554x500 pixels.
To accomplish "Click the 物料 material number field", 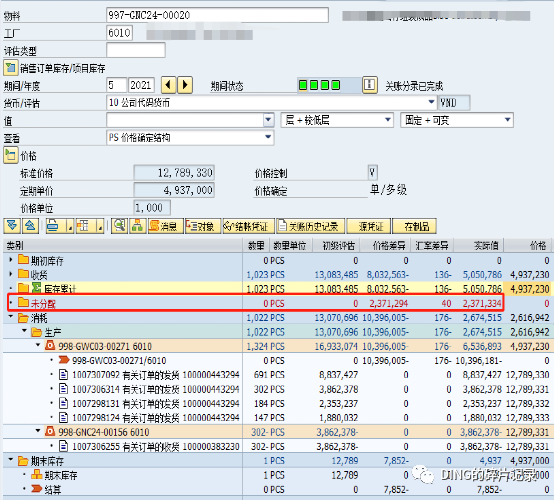I will pyautogui.click(x=217, y=15).
